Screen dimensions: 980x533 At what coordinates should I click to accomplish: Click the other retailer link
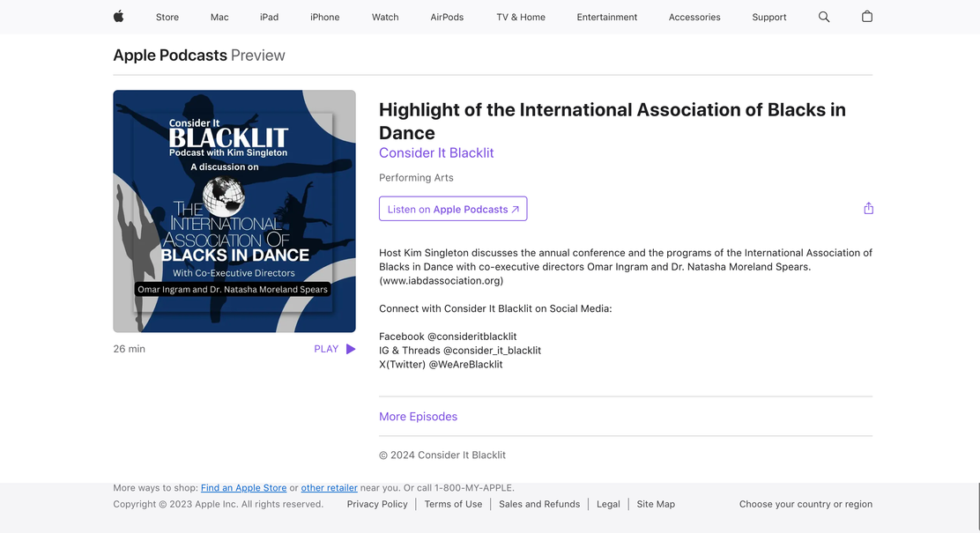(330, 488)
